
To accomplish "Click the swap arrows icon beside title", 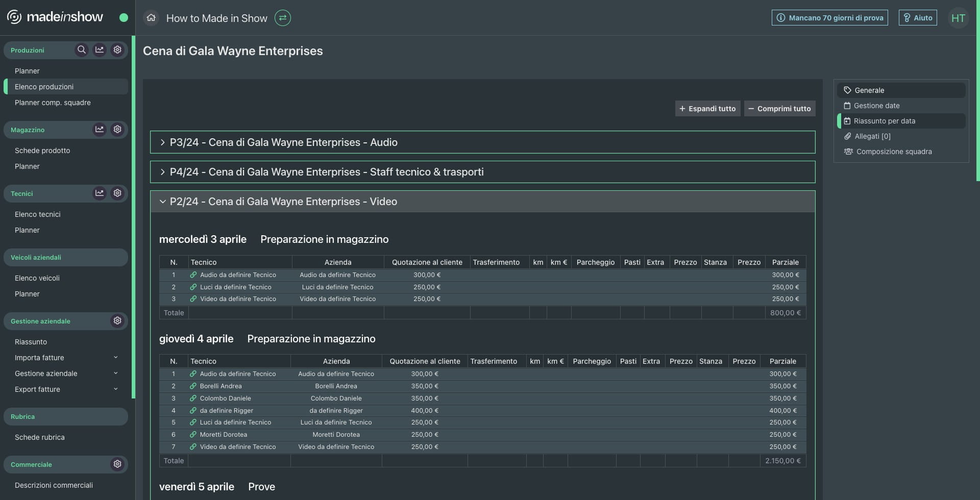I will pos(283,18).
